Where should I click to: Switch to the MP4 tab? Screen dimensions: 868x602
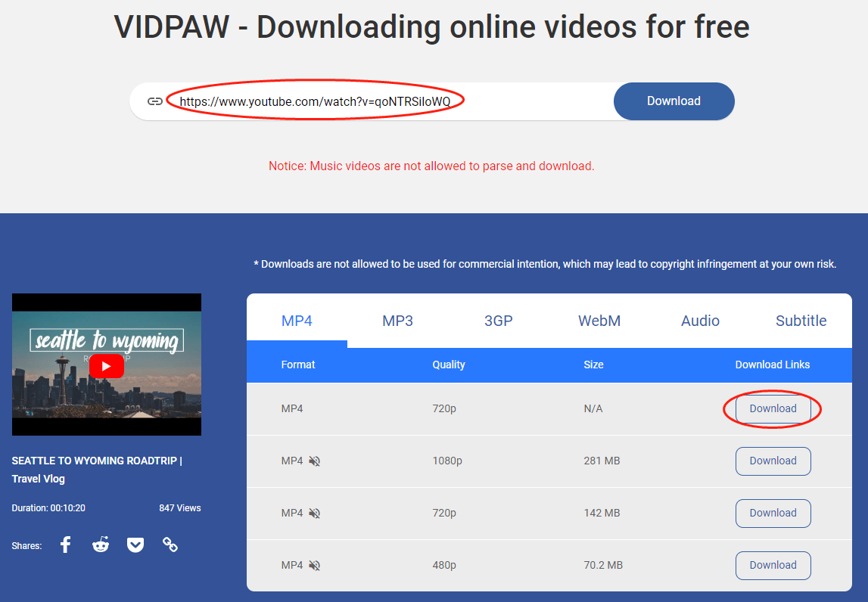(297, 321)
